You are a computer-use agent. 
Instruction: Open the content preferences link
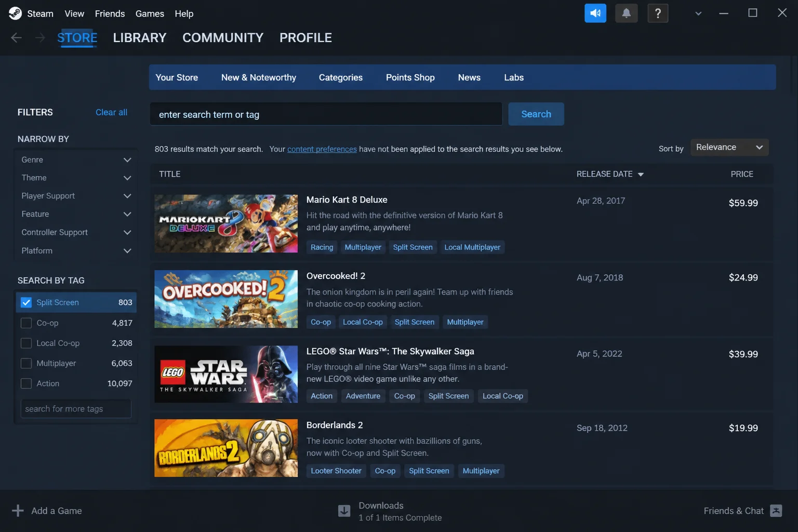(322, 149)
